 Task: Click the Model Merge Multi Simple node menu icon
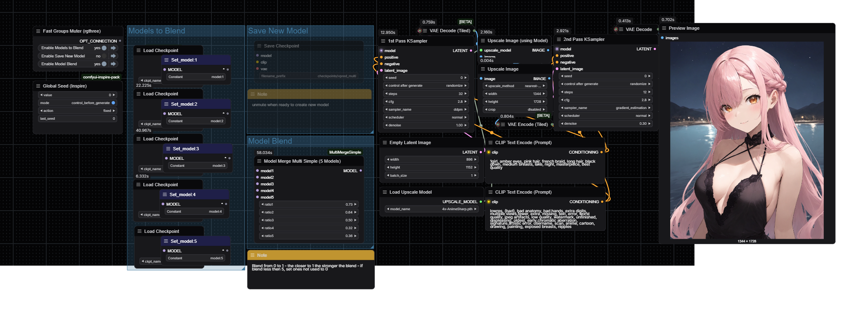tap(259, 161)
